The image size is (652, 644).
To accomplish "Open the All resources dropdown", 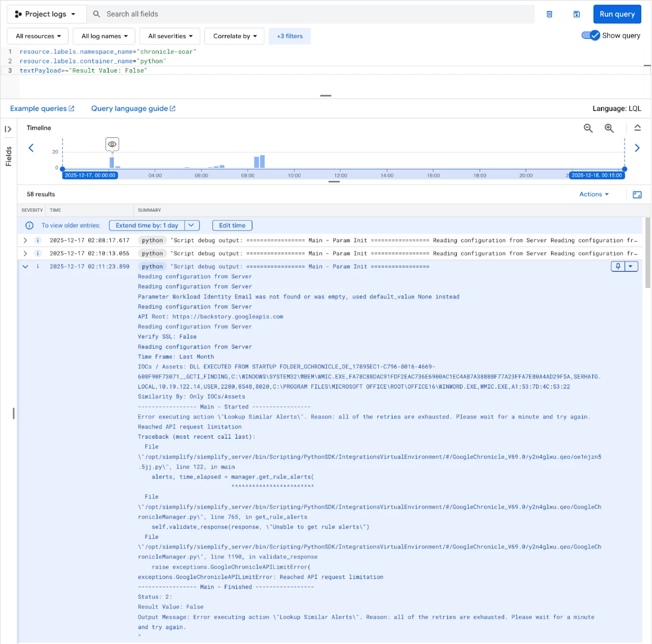I will pos(38,36).
